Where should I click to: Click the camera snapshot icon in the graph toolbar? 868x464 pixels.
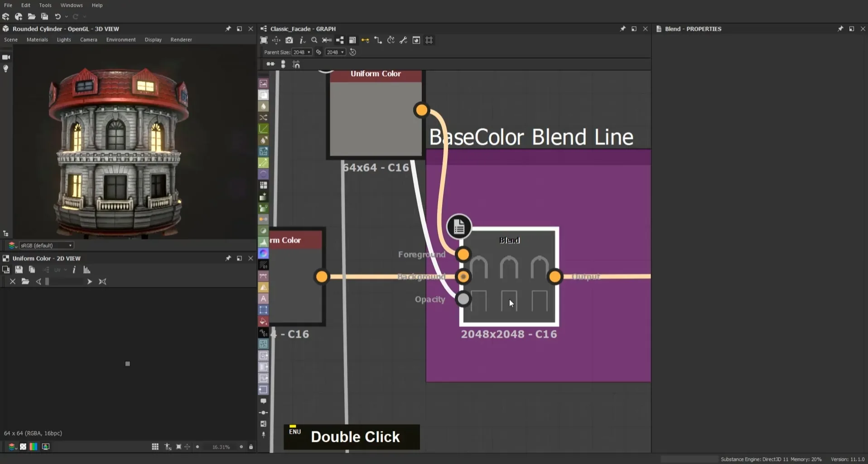(x=289, y=40)
